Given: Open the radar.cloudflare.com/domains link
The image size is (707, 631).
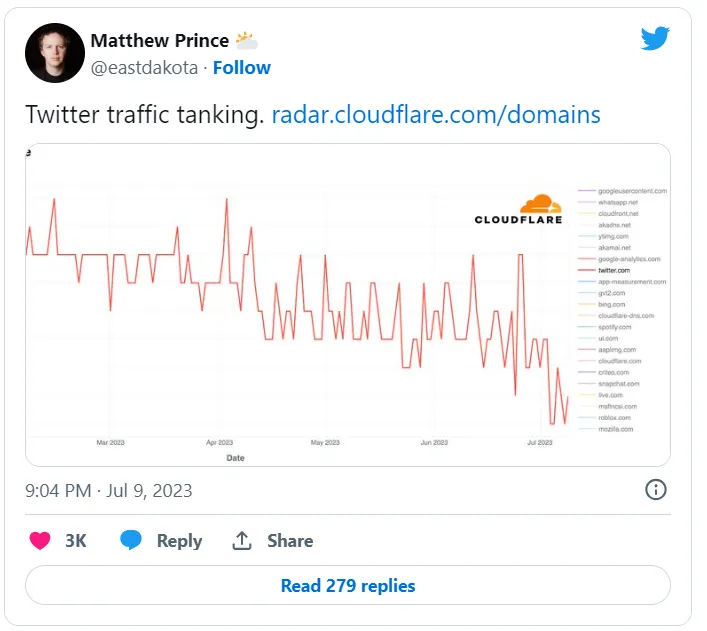Looking at the screenshot, I should point(436,114).
